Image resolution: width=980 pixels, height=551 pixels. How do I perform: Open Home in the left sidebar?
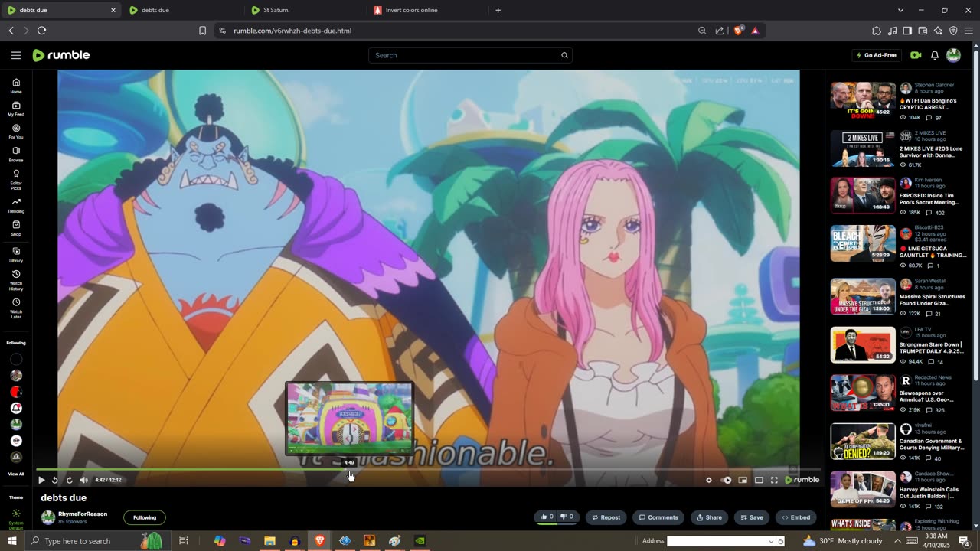pyautogui.click(x=16, y=86)
